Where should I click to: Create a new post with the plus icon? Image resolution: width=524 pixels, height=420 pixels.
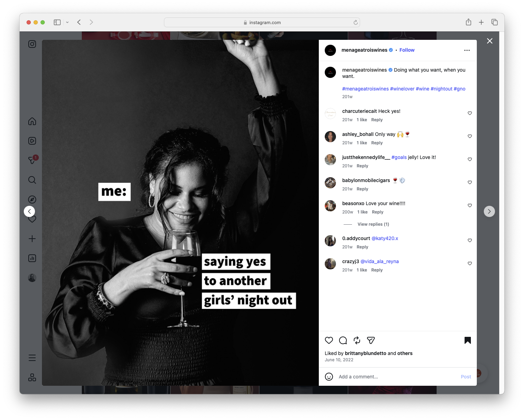pyautogui.click(x=32, y=239)
